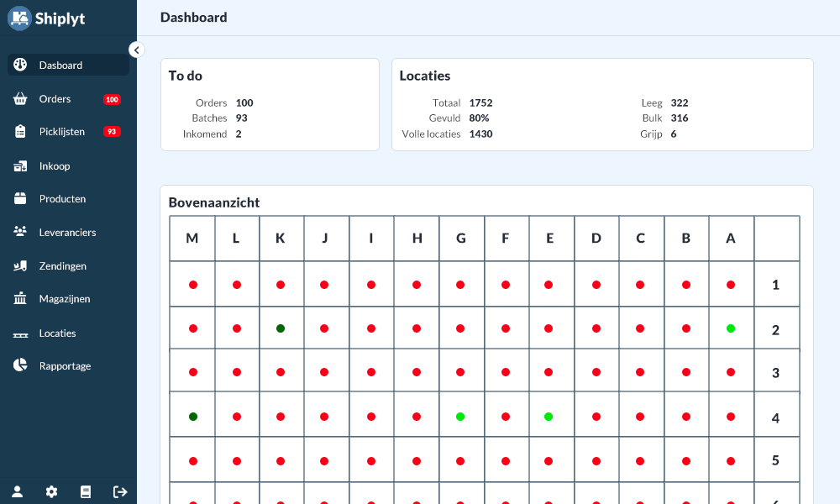The height and width of the screenshot is (504, 840).
Task: Log out using the exit arrow icon
Action: click(119, 491)
